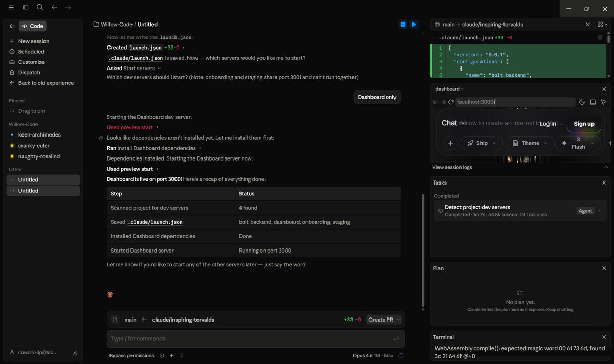614x364 pixels.
Task: Click the plus icon next to Bypass permissions
Action: coord(171,355)
